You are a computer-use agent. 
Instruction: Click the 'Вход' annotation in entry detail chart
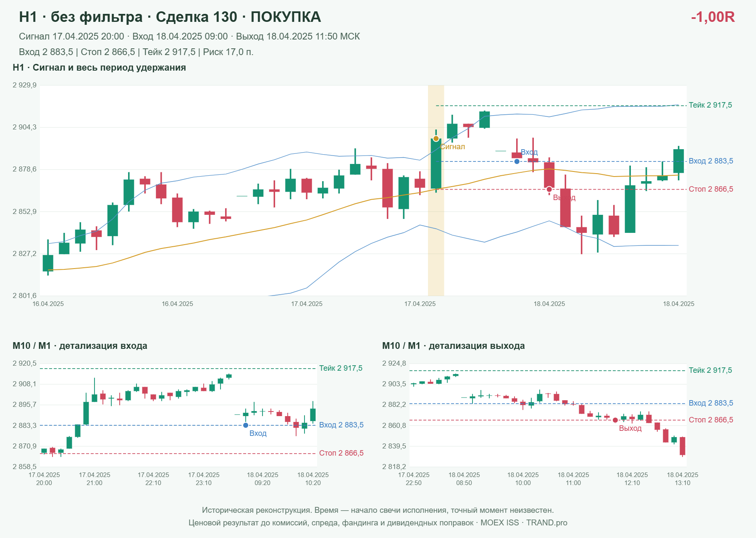coord(258,433)
